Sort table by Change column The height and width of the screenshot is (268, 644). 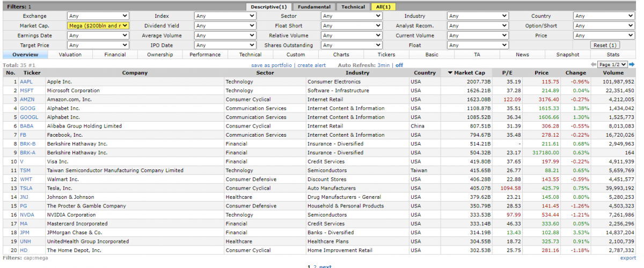pos(576,73)
